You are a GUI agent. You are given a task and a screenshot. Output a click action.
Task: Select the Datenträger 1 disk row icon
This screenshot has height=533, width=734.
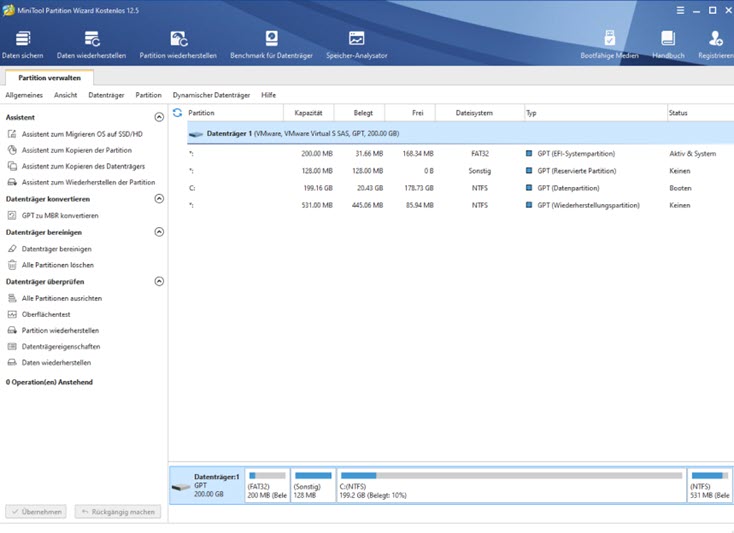coord(196,134)
